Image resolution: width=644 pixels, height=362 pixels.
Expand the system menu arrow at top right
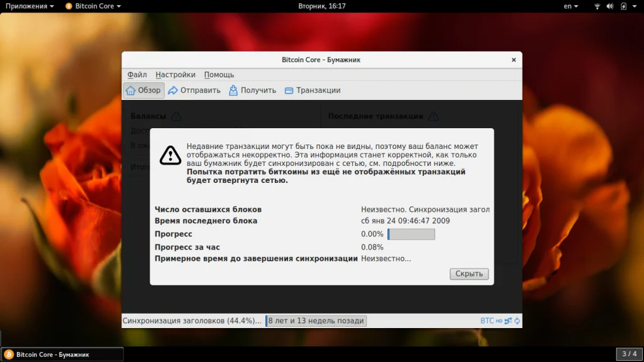(635, 6)
